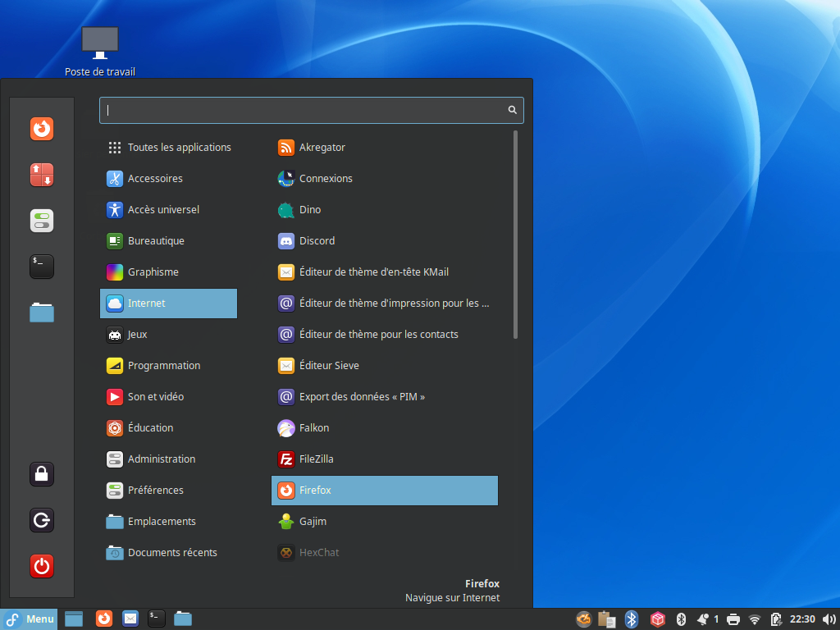Select the Programmation category
This screenshot has height=630, width=840.
pos(168,365)
